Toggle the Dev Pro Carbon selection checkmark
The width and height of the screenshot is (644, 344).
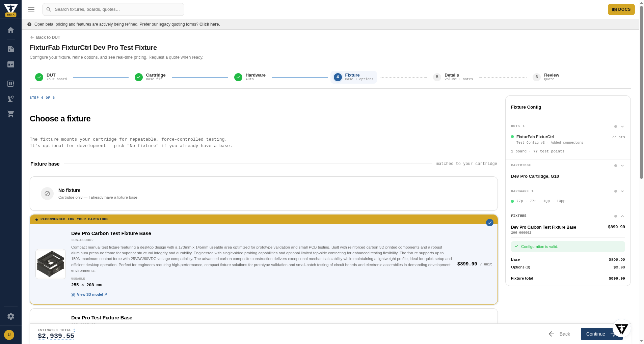(x=490, y=223)
